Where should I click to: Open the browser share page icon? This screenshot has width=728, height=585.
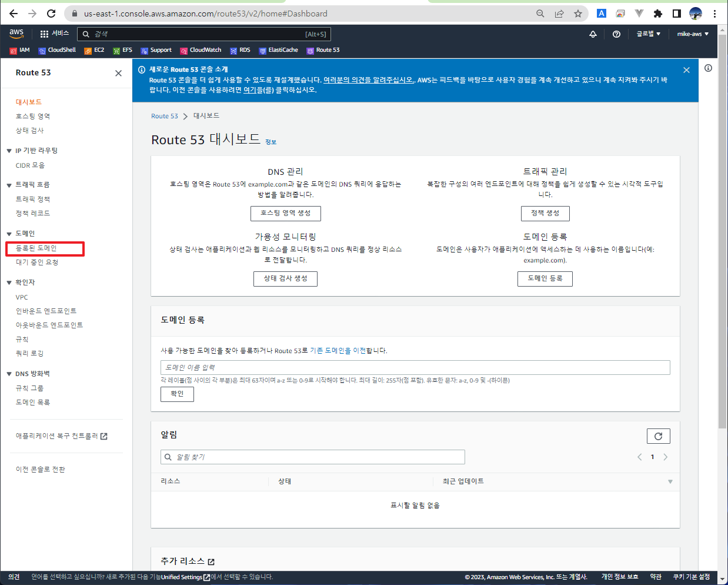(559, 14)
